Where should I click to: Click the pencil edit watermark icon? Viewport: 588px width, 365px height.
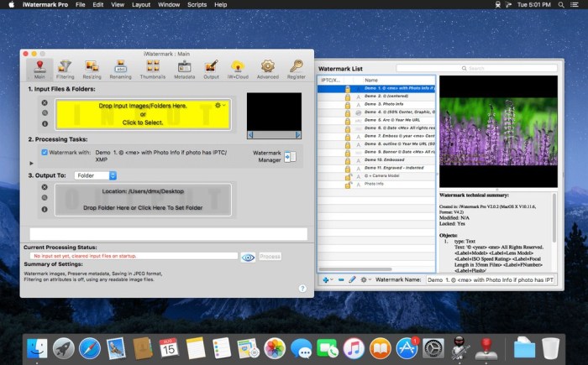(x=353, y=279)
